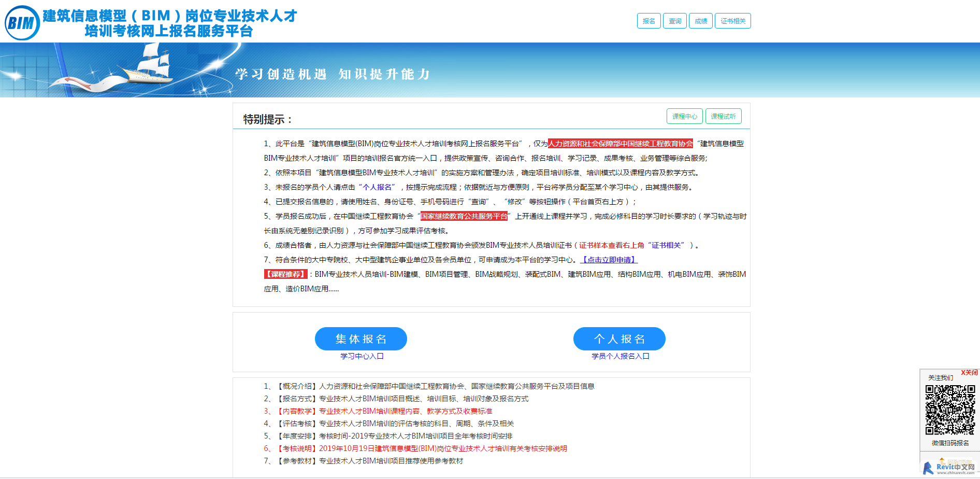Click the 【点击立即申请】 link
This screenshot has height=479, width=980.
[609, 260]
